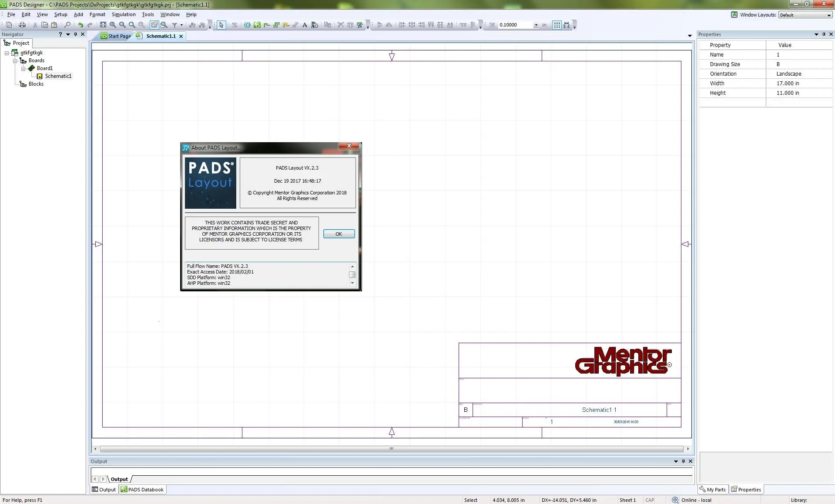Click the Paste clipboard icon
This screenshot has height=504, width=835.
[54, 25]
